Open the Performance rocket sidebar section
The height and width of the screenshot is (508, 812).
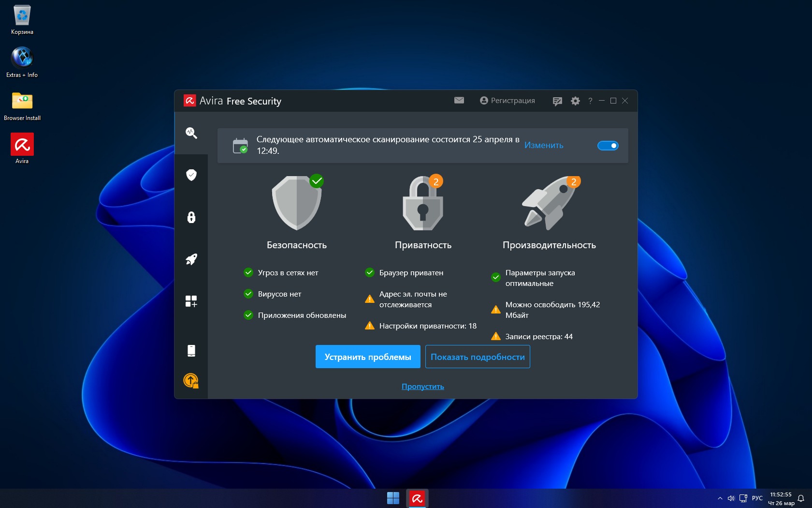191,259
